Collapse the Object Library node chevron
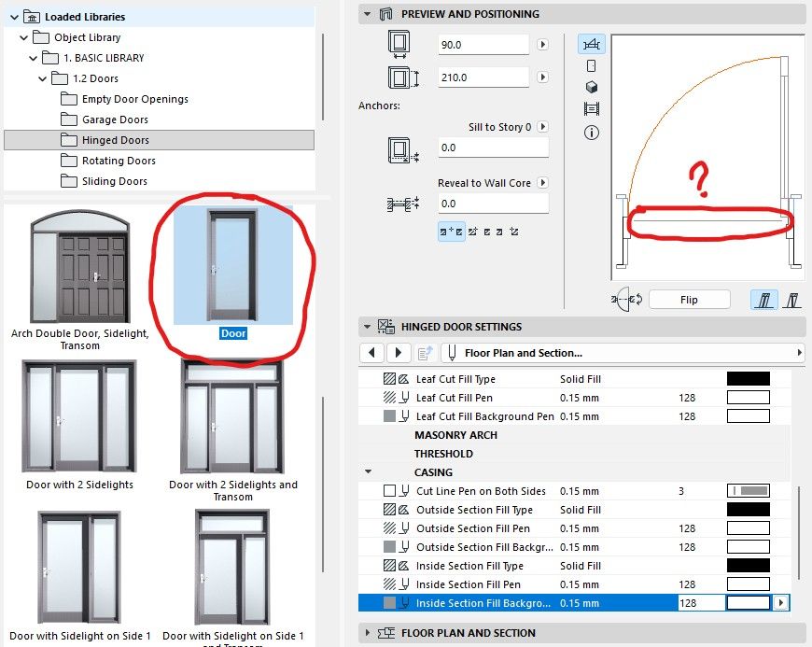The width and height of the screenshot is (812, 647). click(x=24, y=38)
